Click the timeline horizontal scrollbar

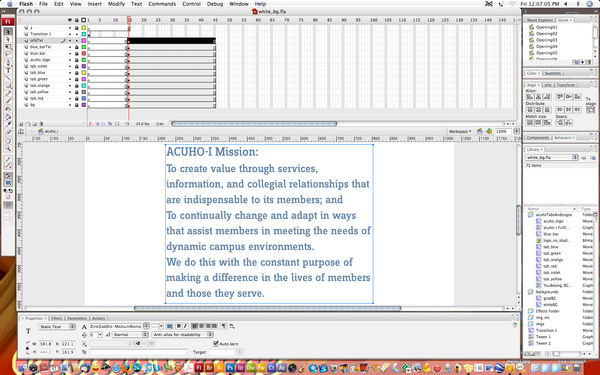[254, 124]
